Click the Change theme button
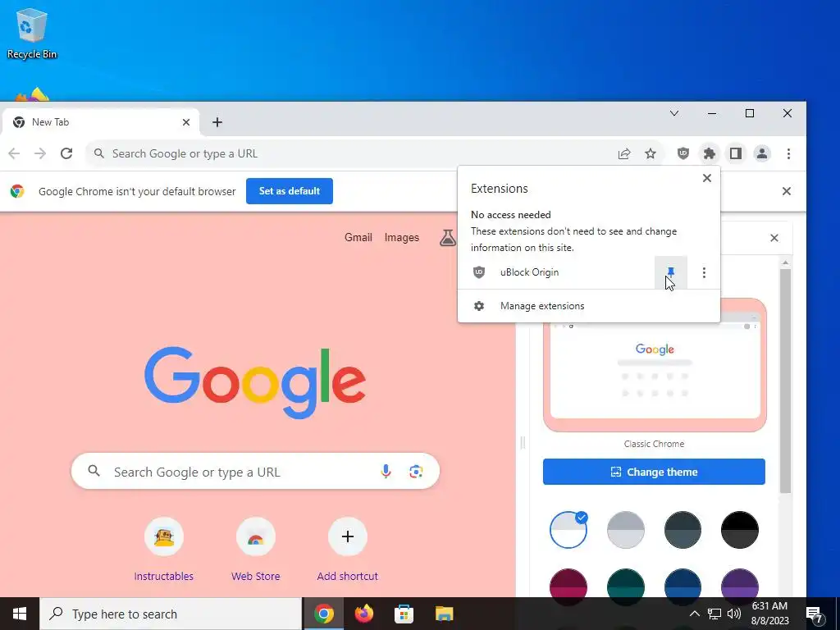840x630 pixels. [654, 472]
